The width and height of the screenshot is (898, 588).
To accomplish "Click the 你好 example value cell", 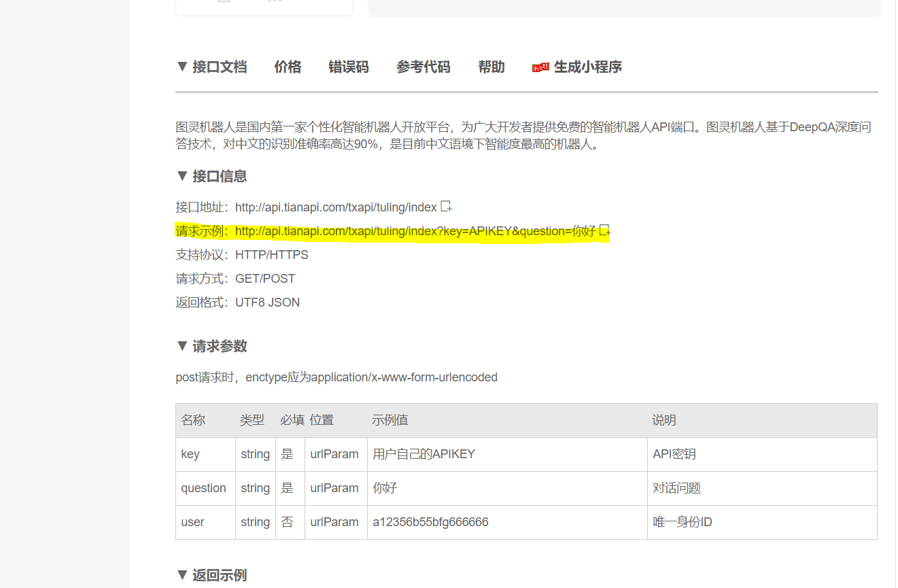I will pyautogui.click(x=507, y=488).
